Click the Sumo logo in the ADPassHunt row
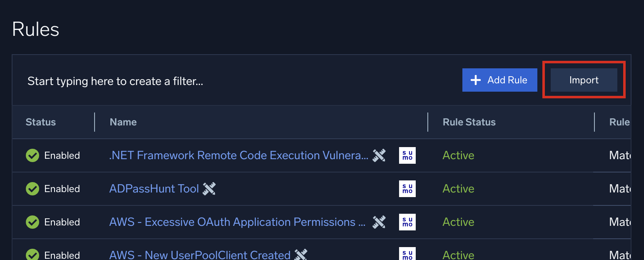 tap(407, 189)
